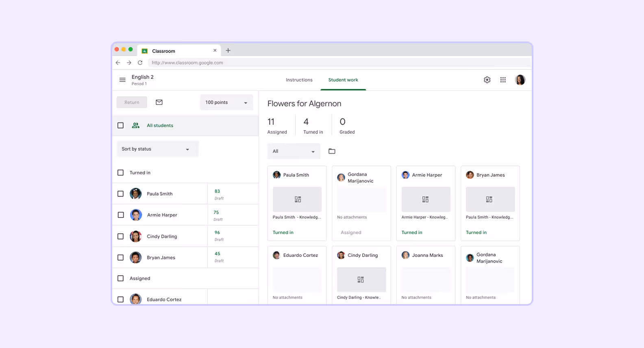Viewport: 644px width, 348px height.
Task: Open Bryan James card attachment thumbnail
Action: [490, 199]
